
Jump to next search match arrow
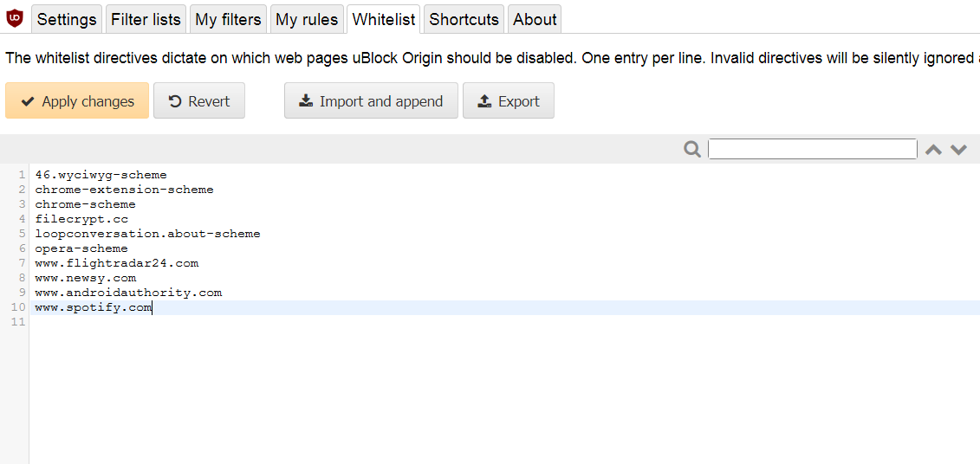958,150
